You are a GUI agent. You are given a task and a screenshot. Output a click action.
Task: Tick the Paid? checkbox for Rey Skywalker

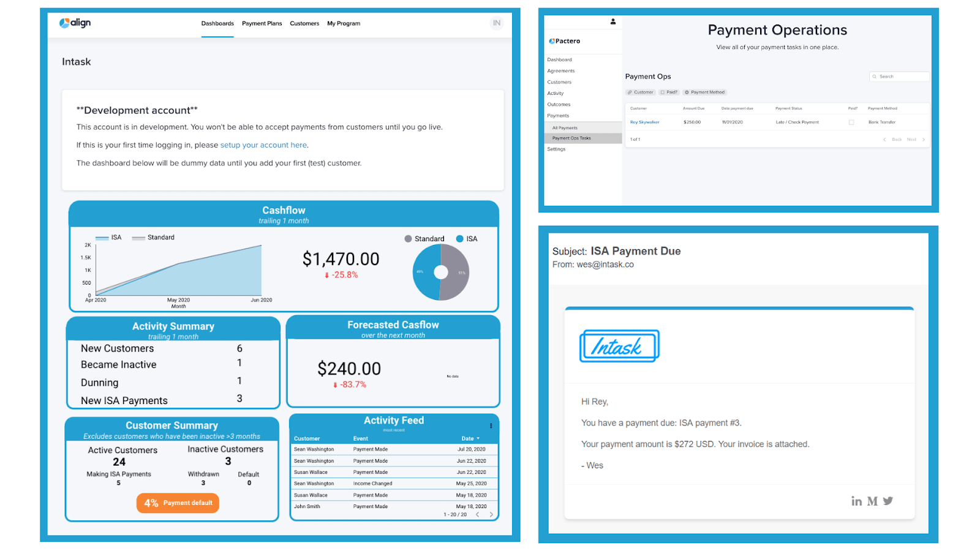pos(851,122)
